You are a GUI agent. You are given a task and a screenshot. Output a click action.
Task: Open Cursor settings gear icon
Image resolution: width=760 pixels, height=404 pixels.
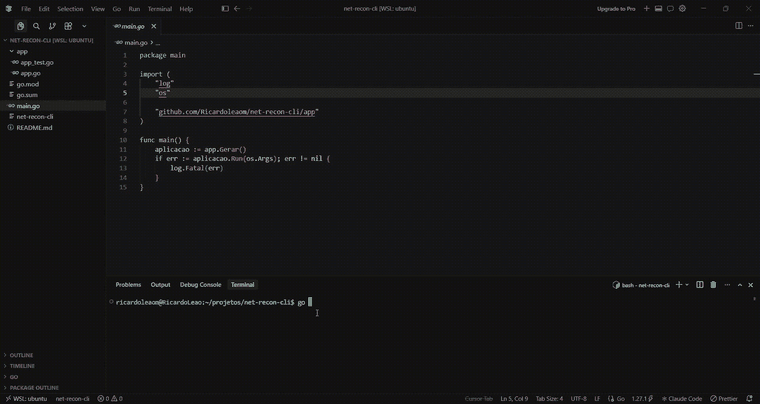(x=682, y=9)
